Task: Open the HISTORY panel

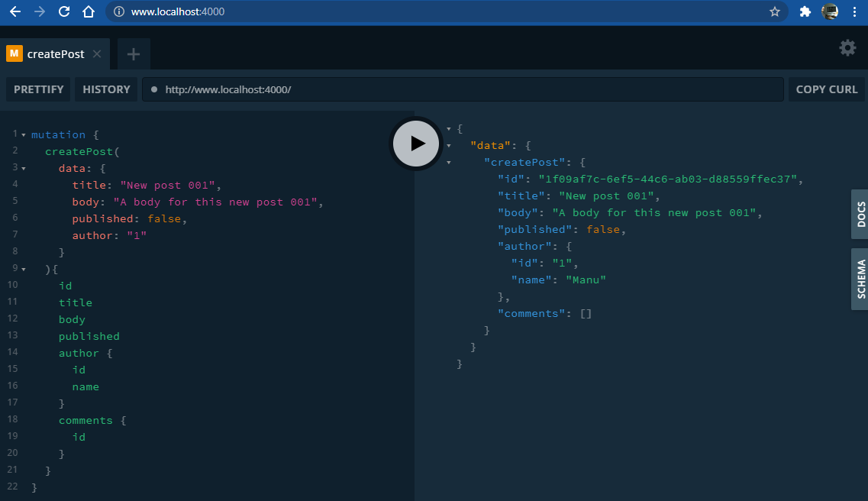Action: coord(106,89)
